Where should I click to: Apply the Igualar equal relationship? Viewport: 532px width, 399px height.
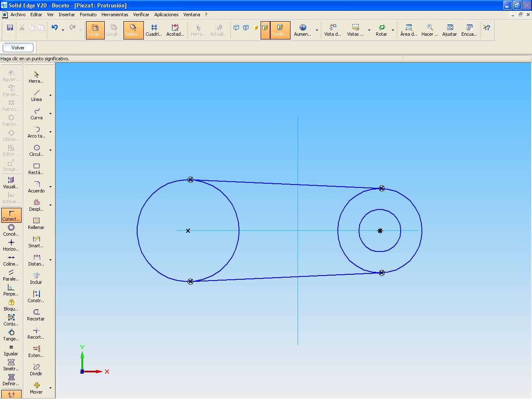click(11, 350)
